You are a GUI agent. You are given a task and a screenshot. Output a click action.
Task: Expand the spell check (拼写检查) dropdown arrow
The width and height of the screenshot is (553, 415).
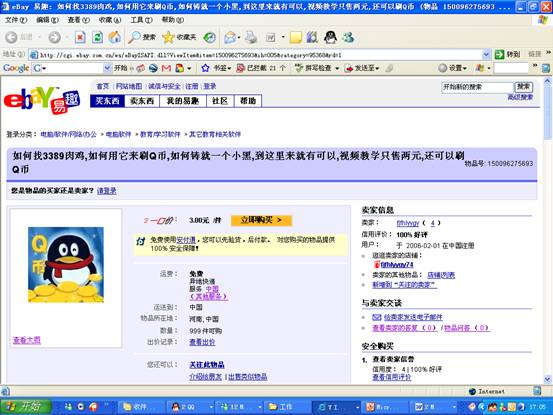pos(337,68)
